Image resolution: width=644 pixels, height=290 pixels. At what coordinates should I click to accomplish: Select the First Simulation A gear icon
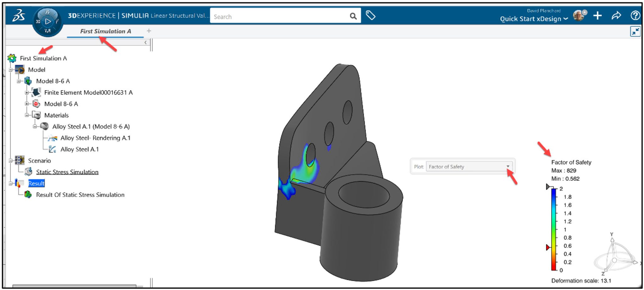coord(12,58)
